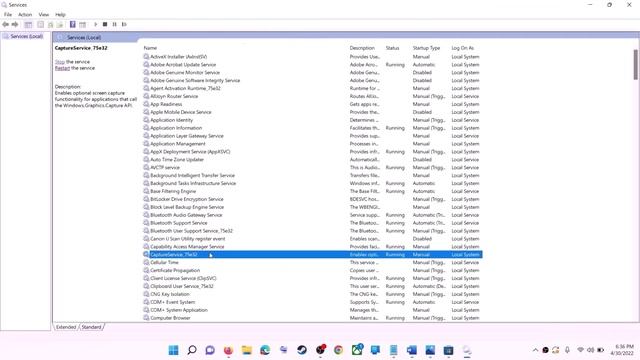Switch to the Extended tab
This screenshot has height=360, width=640.
pyautogui.click(x=66, y=327)
